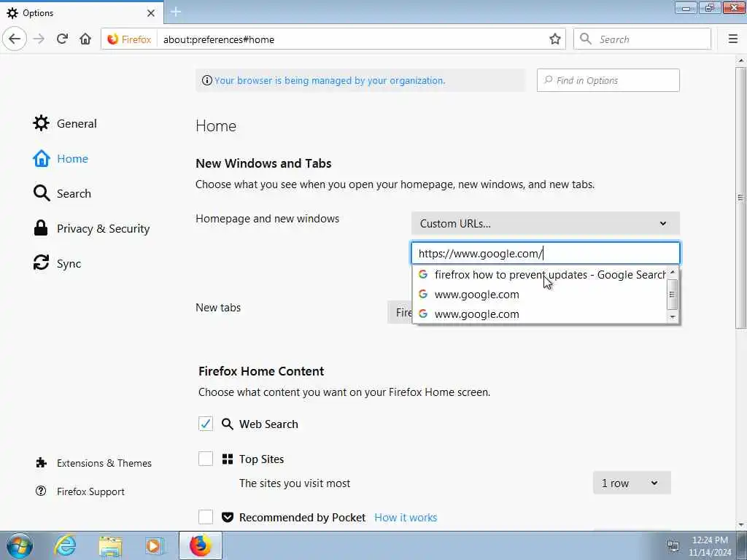747x560 pixels.
Task: Open Windows Explorer from the taskbar
Action: click(111, 545)
